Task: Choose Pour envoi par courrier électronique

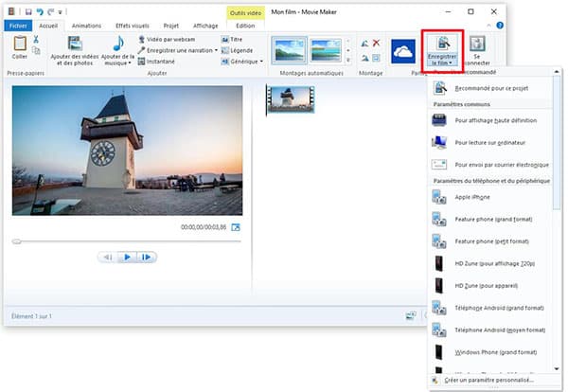Action: 490,165
